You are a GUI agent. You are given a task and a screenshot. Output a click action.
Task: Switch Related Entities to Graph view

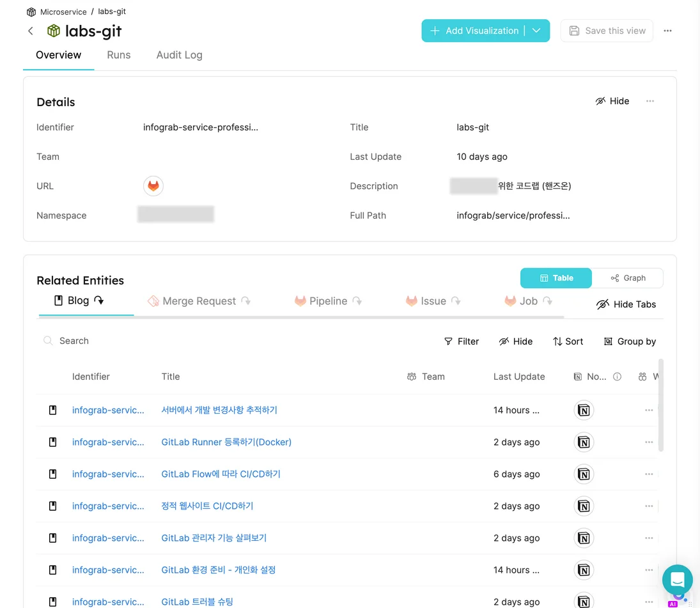(x=628, y=278)
